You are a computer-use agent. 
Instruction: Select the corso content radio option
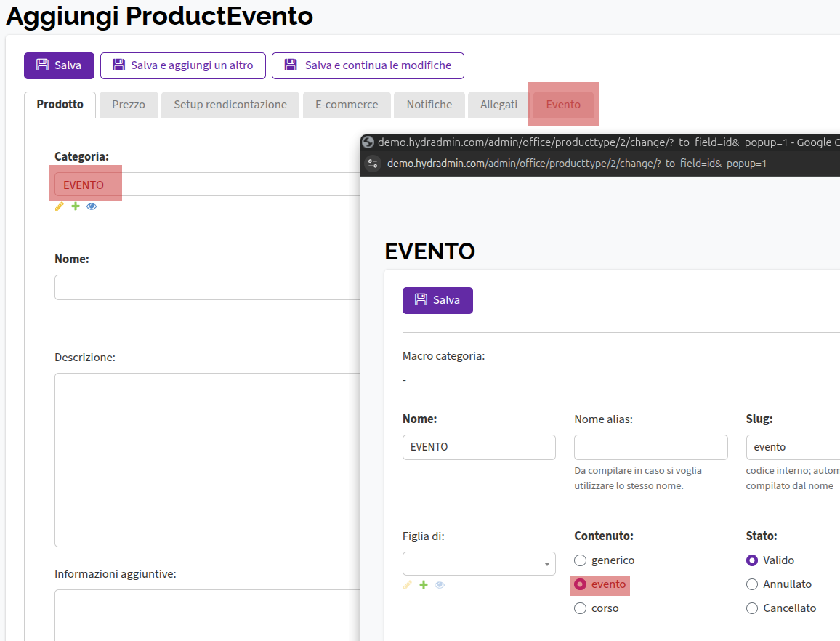[580, 608]
